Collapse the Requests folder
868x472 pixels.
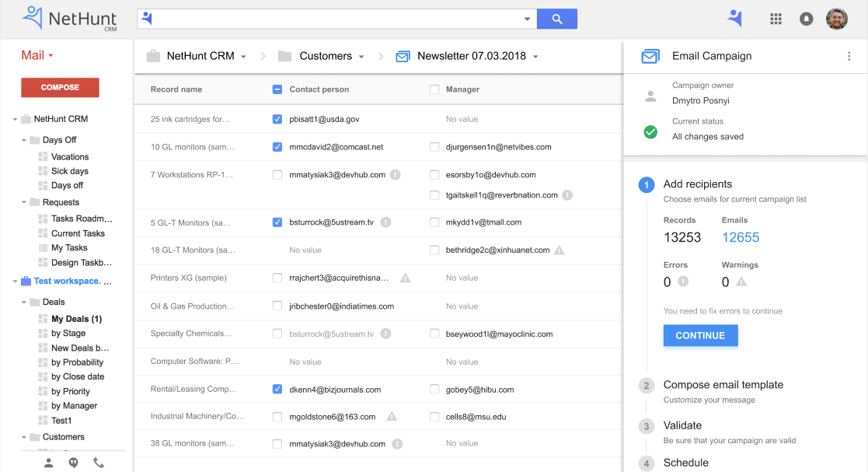tap(24, 202)
